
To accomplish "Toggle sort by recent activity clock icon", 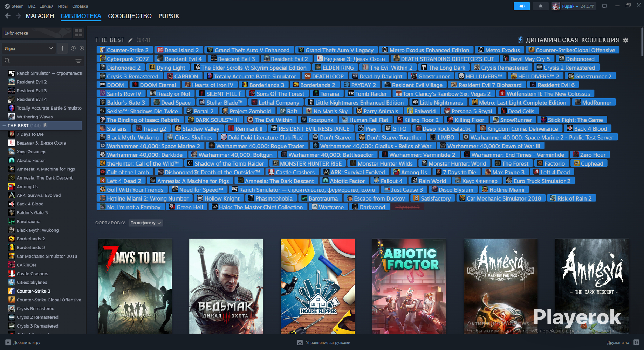I will pos(73,48).
